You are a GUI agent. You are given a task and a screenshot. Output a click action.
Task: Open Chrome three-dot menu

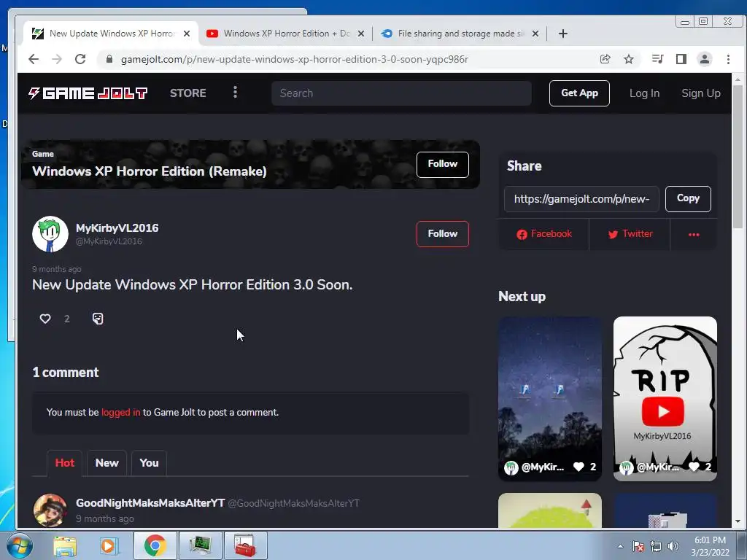728,59
